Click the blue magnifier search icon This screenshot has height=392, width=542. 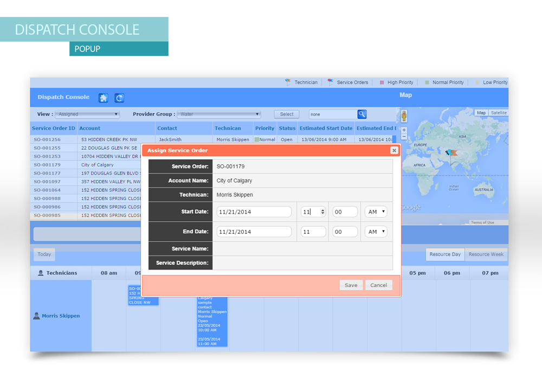click(x=362, y=114)
